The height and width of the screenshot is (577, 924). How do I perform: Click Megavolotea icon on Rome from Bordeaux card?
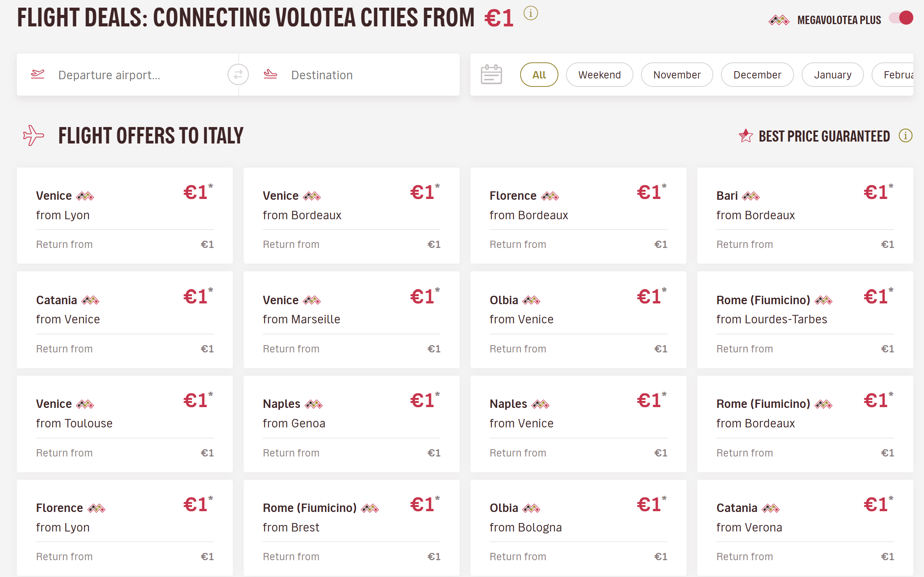823,404
